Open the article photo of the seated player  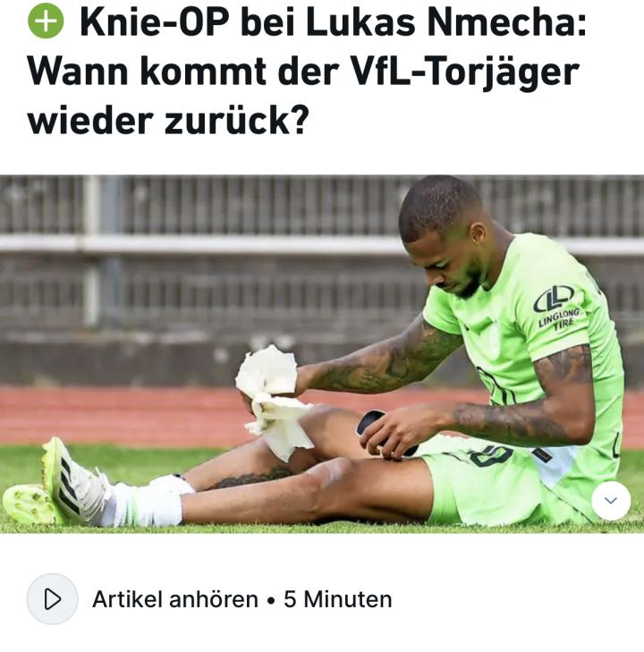(x=322, y=354)
